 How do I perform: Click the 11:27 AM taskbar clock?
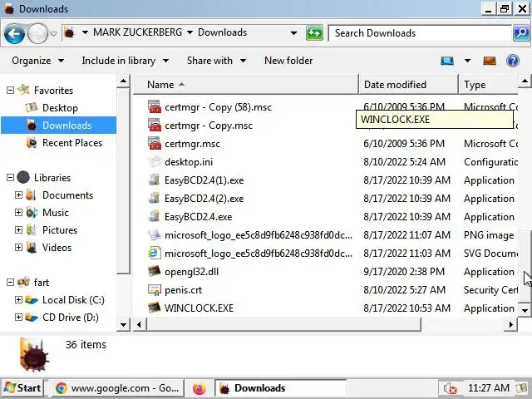(489, 388)
